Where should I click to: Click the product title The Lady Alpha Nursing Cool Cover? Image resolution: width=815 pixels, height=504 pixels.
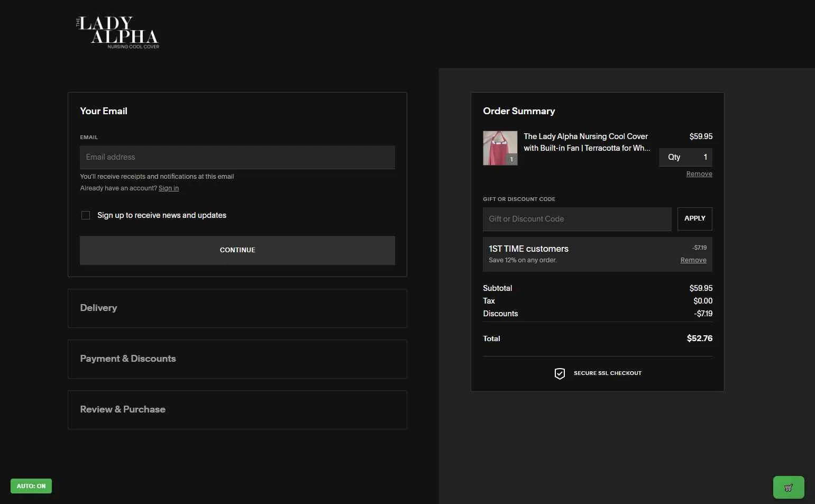[587, 142]
